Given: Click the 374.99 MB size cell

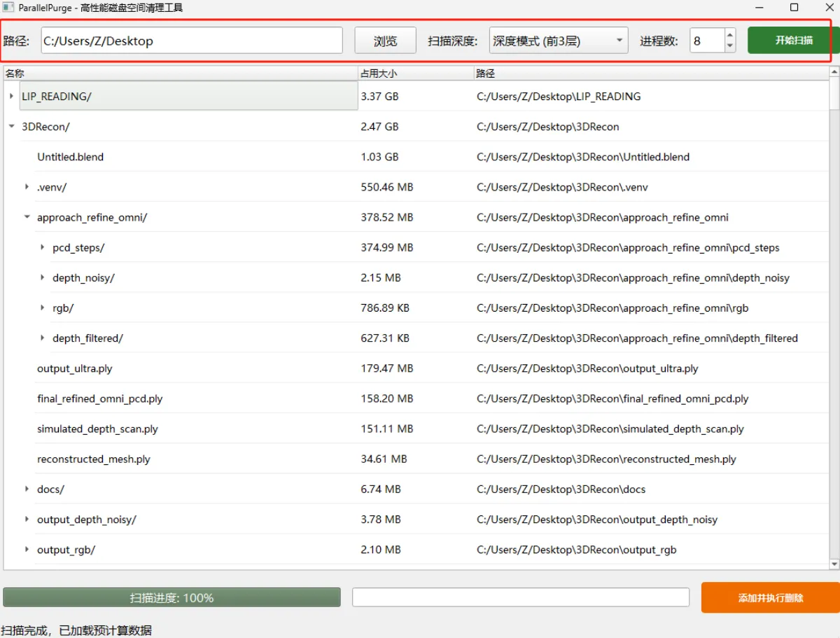Looking at the screenshot, I should tap(387, 247).
